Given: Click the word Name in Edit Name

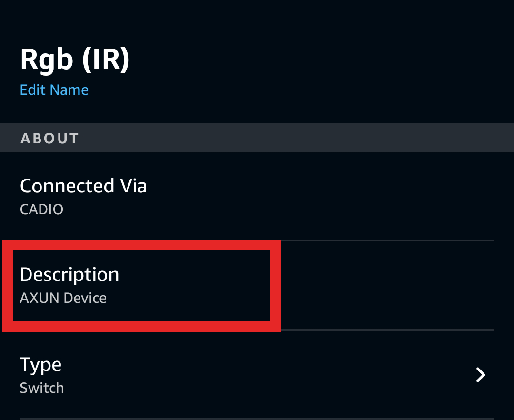Looking at the screenshot, I should 69,90.
